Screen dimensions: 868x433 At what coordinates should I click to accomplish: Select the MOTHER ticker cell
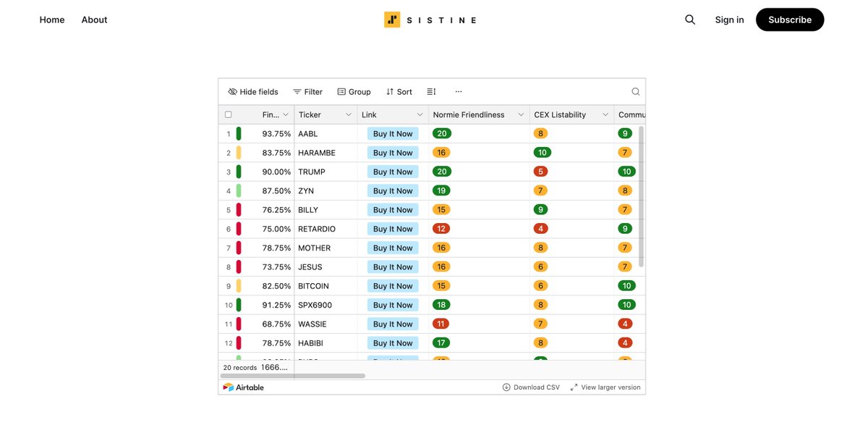point(325,248)
